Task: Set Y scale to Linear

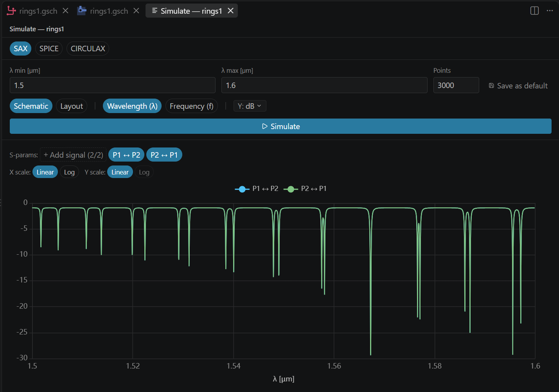Action: coord(120,172)
